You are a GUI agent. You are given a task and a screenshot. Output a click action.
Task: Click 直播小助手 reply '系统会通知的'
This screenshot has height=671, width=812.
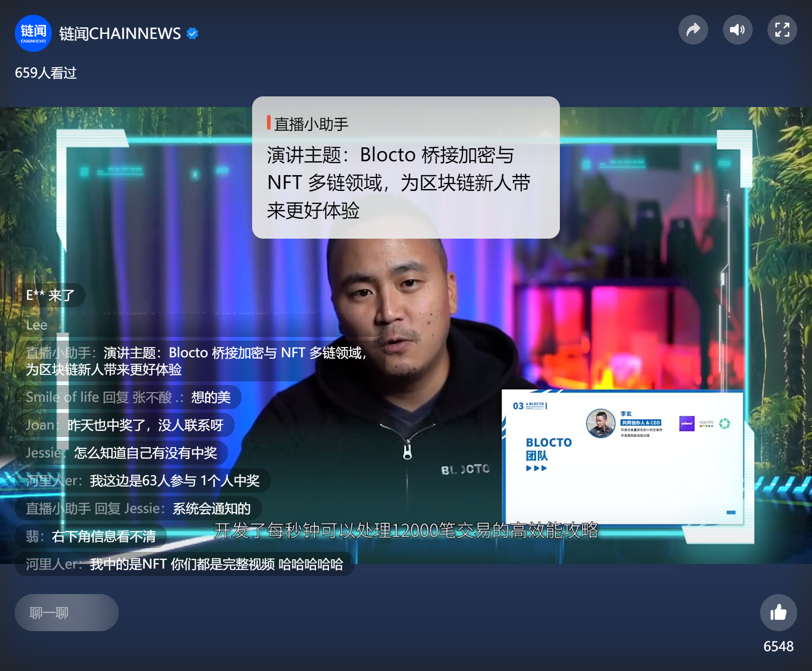[138, 508]
